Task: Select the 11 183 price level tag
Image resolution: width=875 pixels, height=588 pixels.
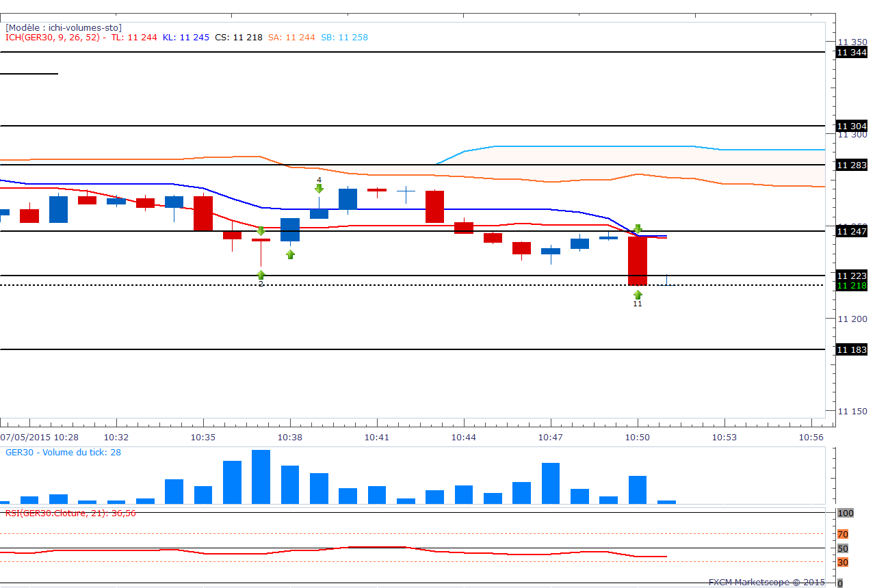Action: (852, 349)
